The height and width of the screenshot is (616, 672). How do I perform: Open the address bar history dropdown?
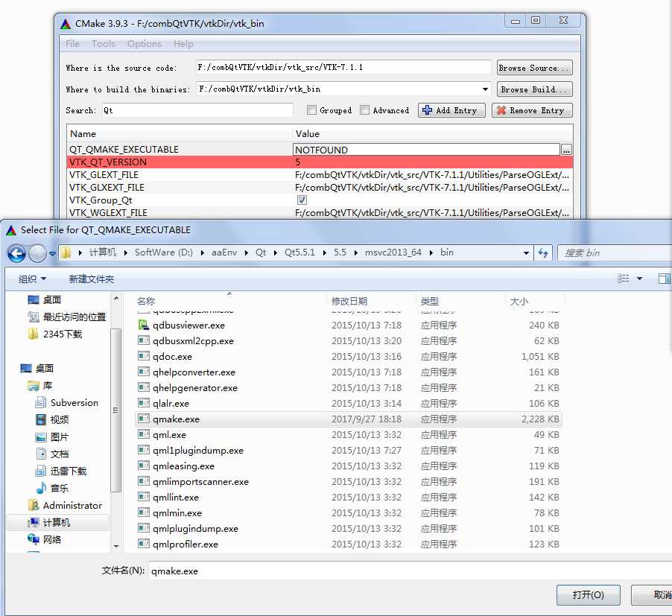click(x=526, y=253)
